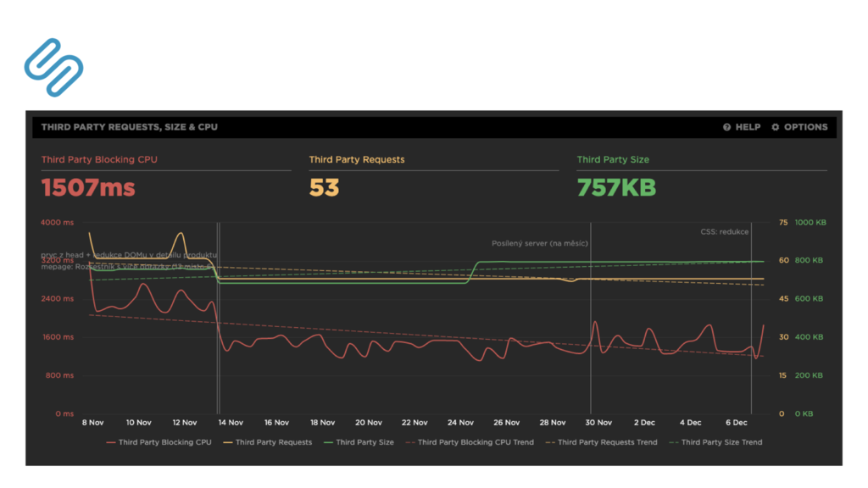This screenshot has height=488, width=868.
Task: Click the 757KB size value
Action: pos(616,187)
